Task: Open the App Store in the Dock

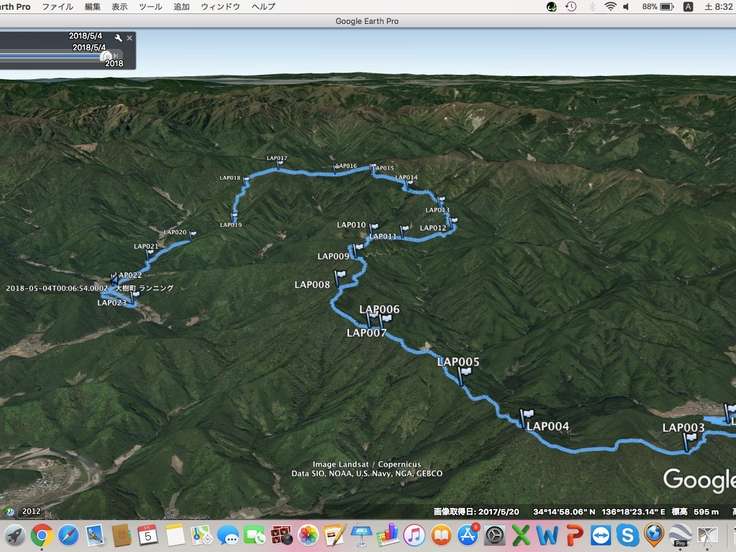Action: 468,534
